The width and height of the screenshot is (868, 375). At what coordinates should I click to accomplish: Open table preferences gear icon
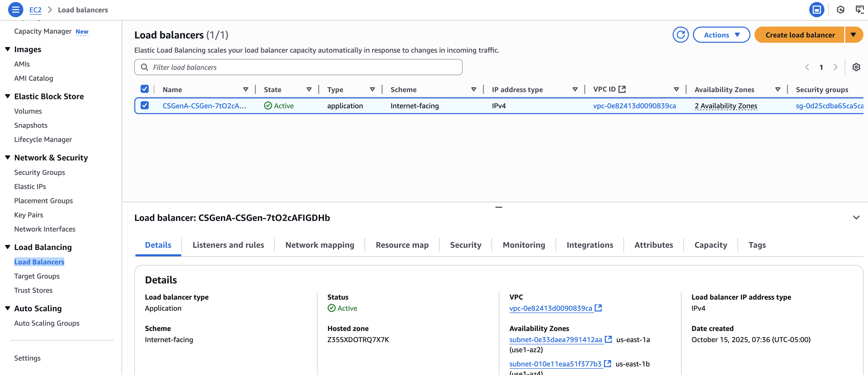[856, 67]
